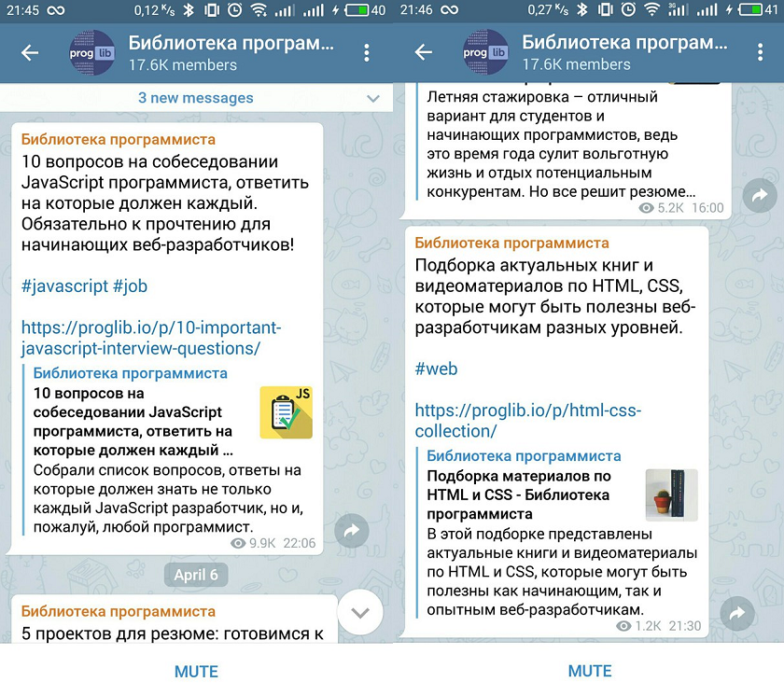The image size is (784, 696).
Task: Go back using left screenshot's arrow
Action: (30, 52)
